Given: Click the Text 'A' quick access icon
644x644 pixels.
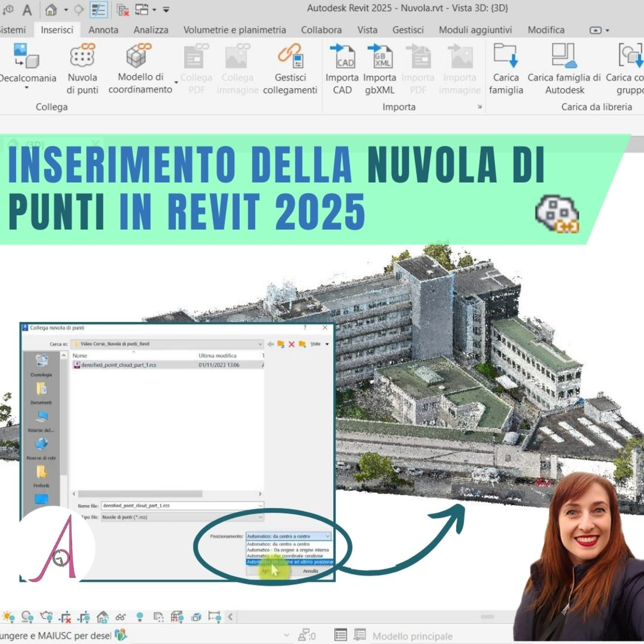Looking at the screenshot, I should (x=27, y=10).
